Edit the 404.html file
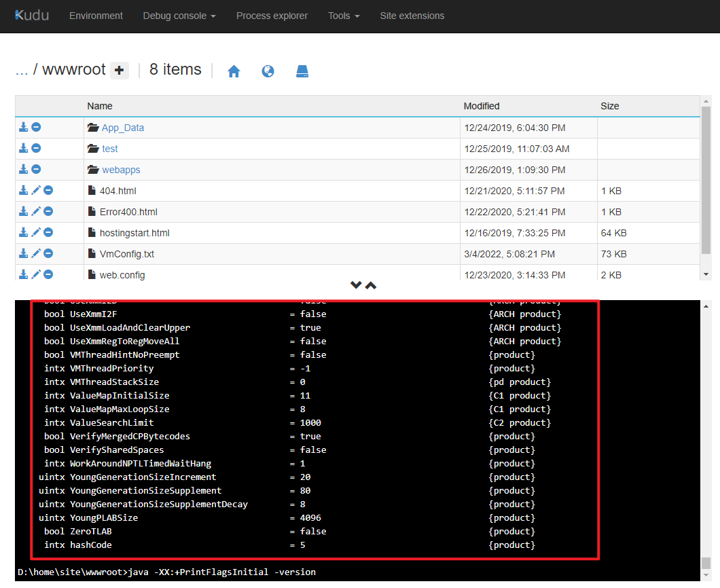 pos(36,191)
